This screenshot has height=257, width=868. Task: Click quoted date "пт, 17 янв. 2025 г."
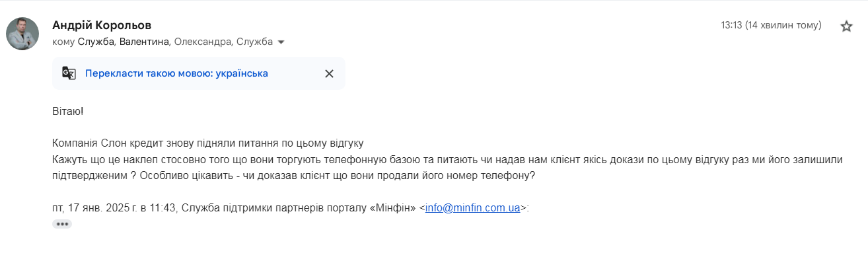click(x=91, y=207)
